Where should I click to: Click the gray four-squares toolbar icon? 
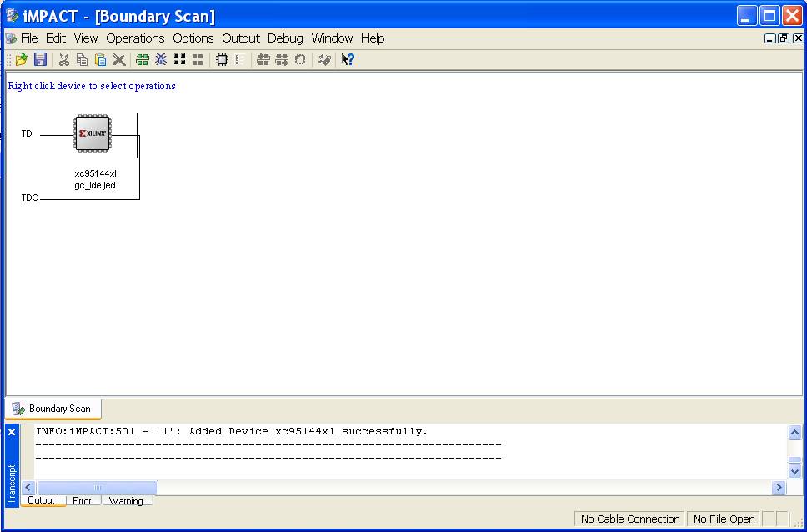coord(198,60)
